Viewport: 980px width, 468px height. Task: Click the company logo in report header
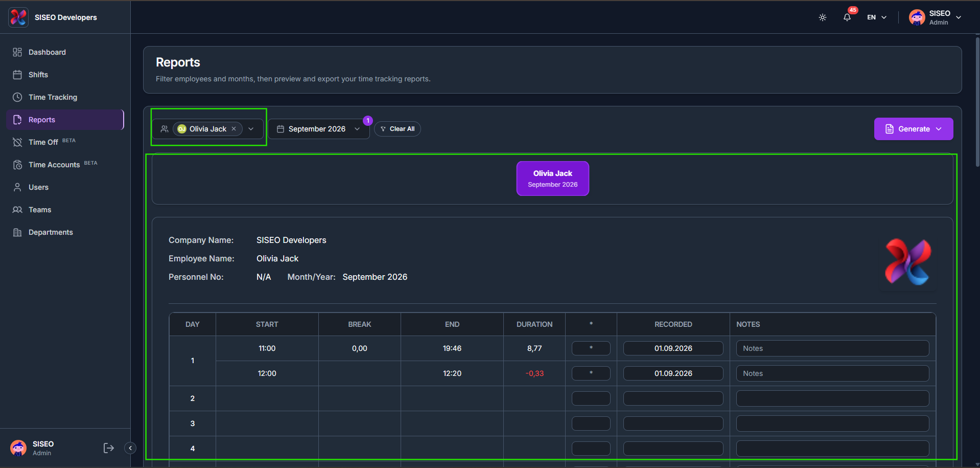[908, 262]
